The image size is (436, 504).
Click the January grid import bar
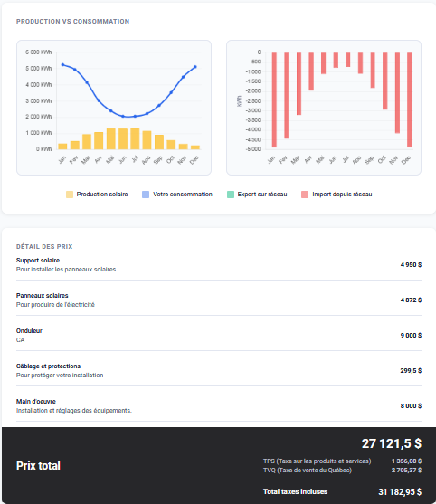274,100
